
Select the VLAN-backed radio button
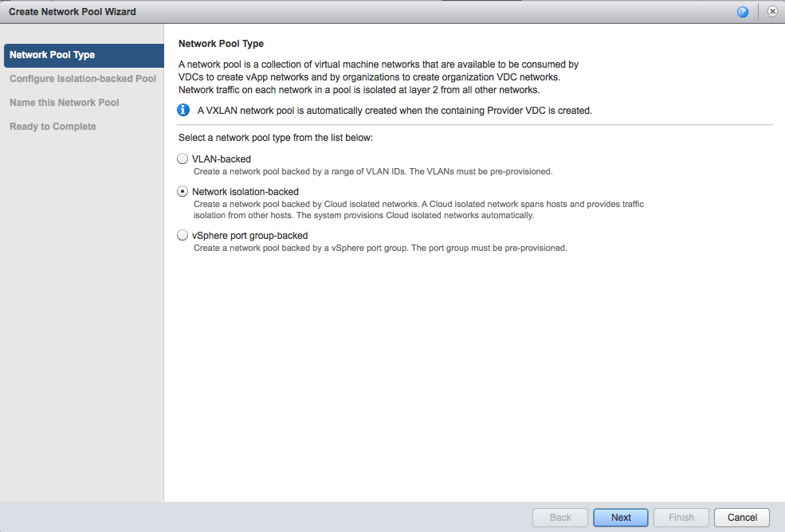pos(183,159)
